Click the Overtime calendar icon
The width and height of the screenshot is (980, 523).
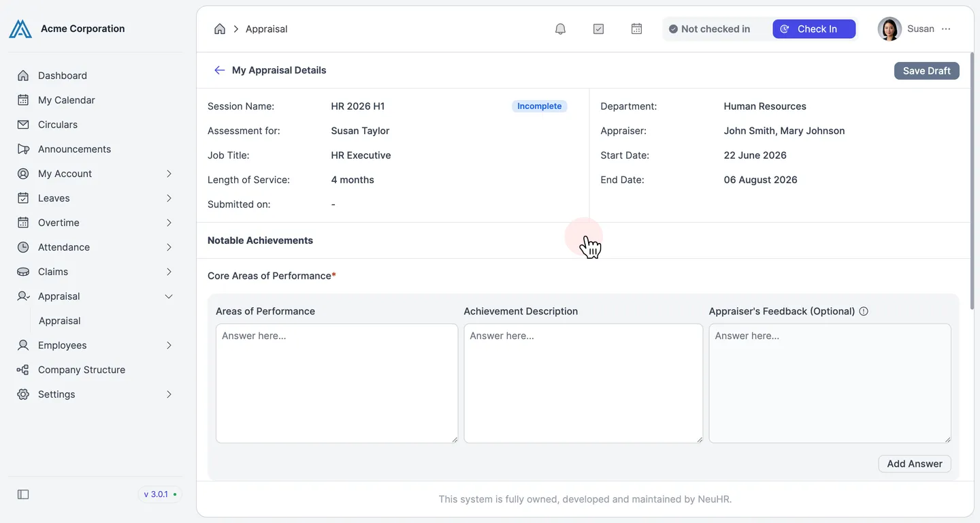click(23, 223)
